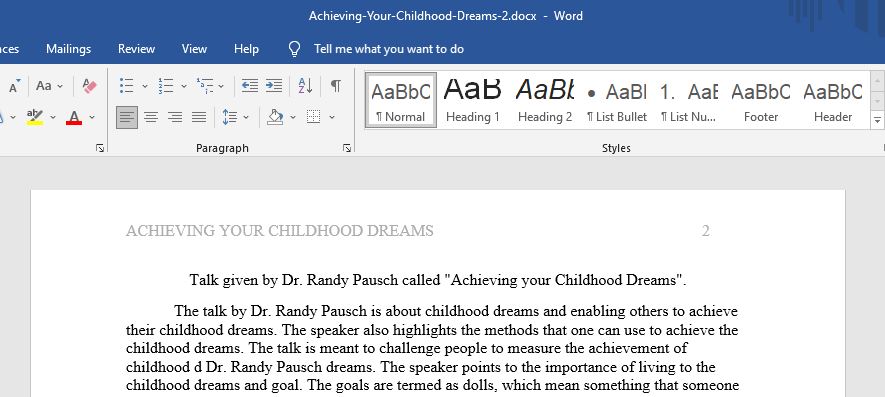
Task: Apply the List Bullet style
Action: [617, 100]
